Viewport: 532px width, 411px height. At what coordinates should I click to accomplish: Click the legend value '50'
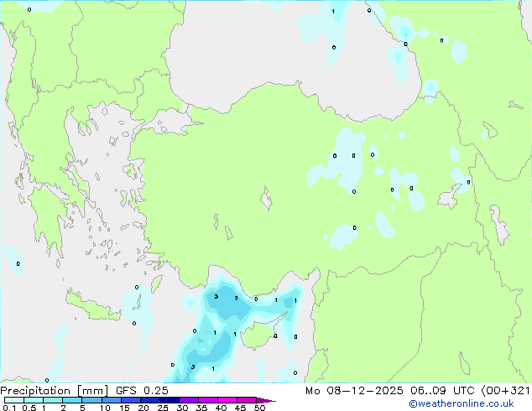259,408
